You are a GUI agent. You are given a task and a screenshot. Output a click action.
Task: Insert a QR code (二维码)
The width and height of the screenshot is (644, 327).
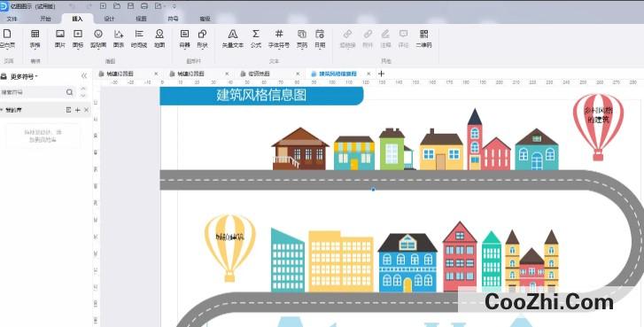(423, 38)
